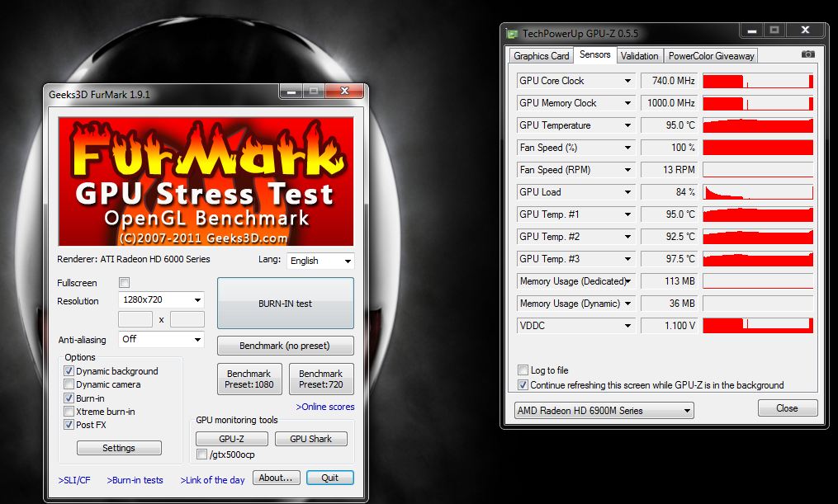The width and height of the screenshot is (838, 504).
Task: Expand the Memory Usage (Dynamic) dropdown
Action: (628, 304)
